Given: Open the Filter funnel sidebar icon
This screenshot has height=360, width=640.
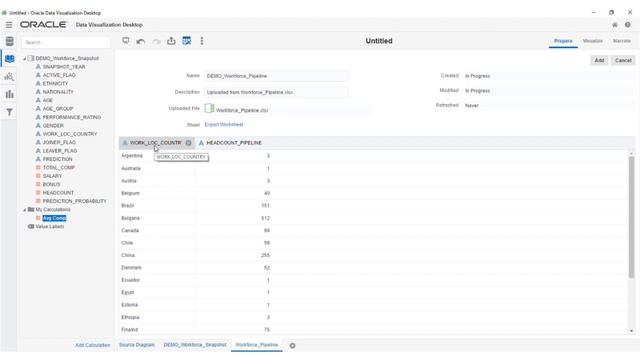Looking at the screenshot, I should 9,112.
